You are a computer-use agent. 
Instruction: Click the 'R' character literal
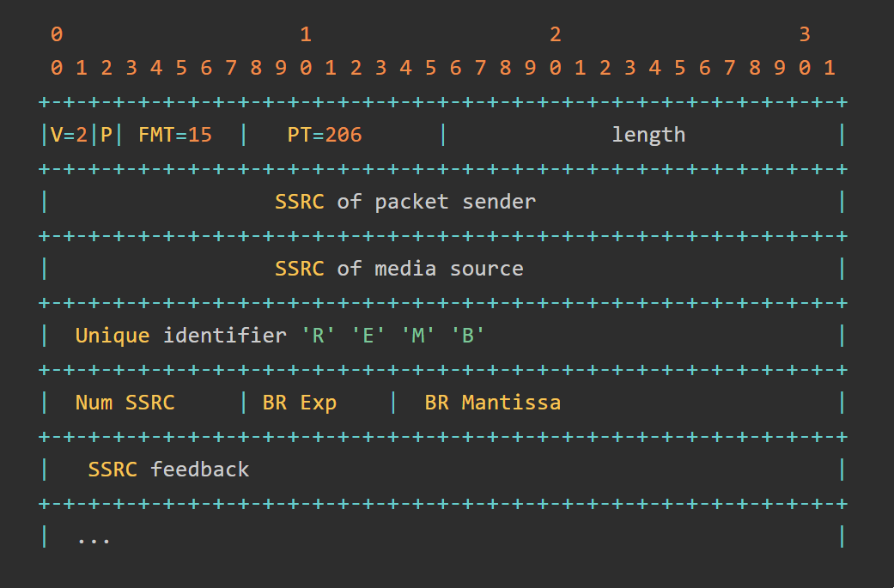[318, 336]
